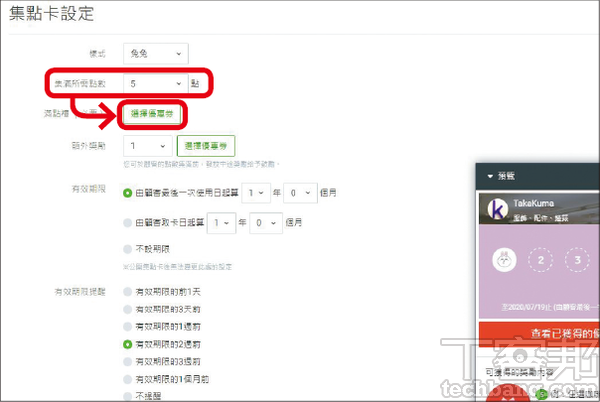Open the extra reward points dropdown showing 1
Image resolution: width=600 pixels, height=402 pixels.
tap(148, 146)
